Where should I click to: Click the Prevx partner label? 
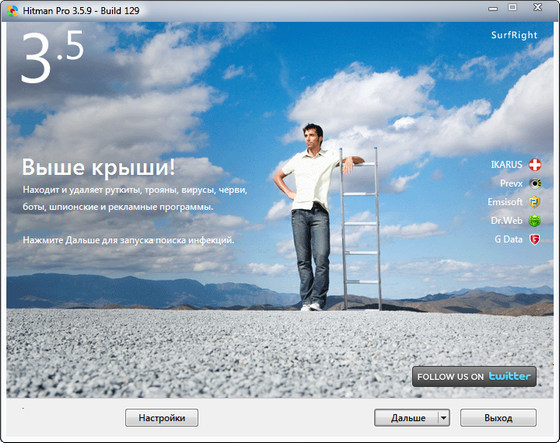pyautogui.click(x=511, y=184)
